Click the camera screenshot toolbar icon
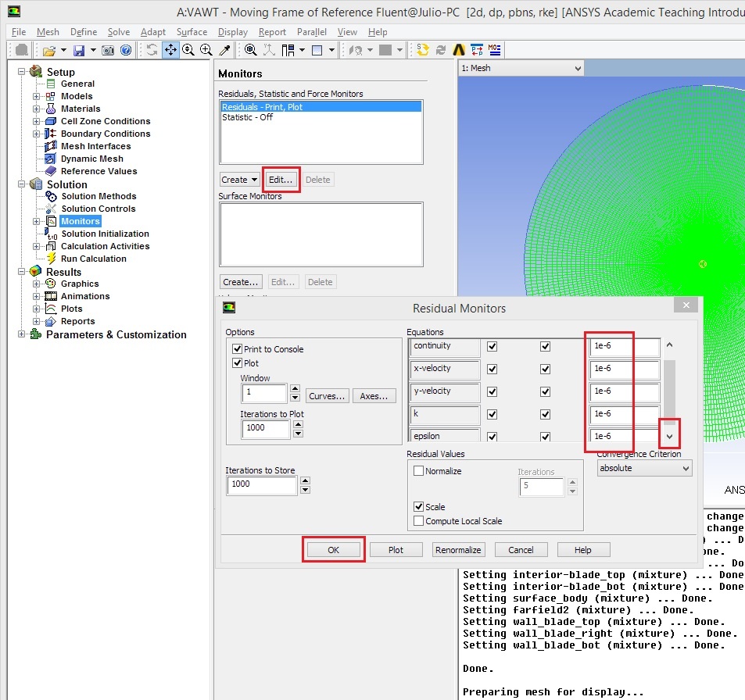This screenshot has height=700, width=745. [108, 50]
